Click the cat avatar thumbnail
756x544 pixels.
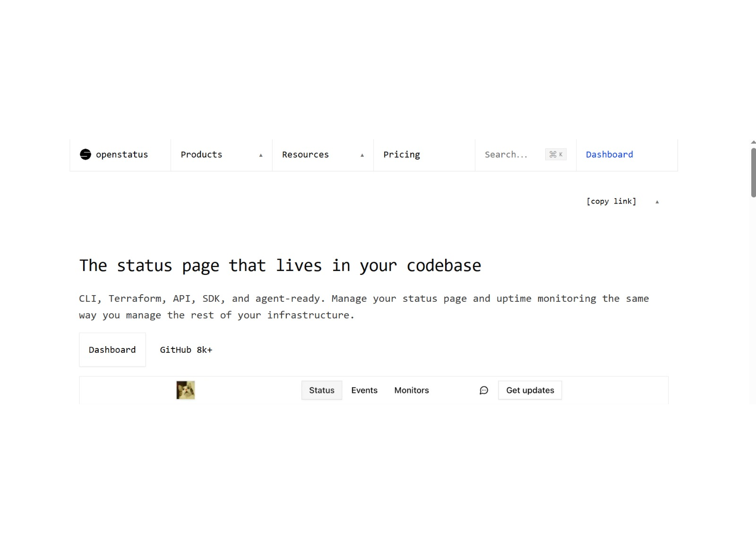(x=186, y=390)
